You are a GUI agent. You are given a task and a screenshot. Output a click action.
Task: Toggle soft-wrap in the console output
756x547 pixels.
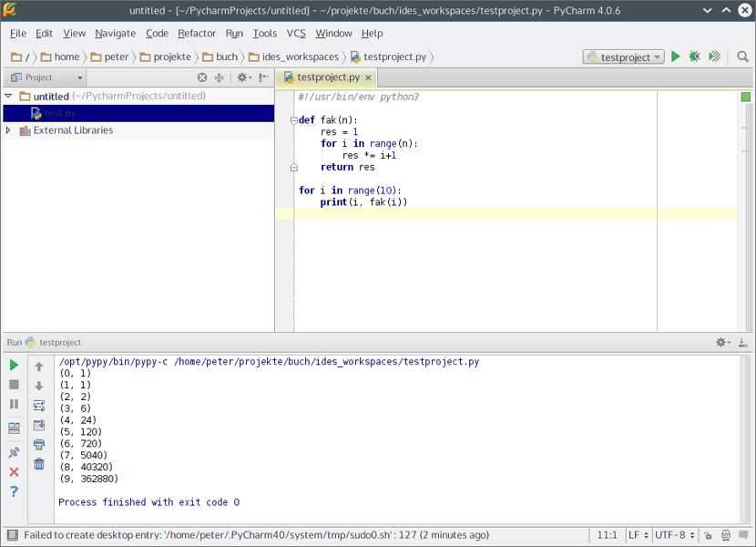39,406
